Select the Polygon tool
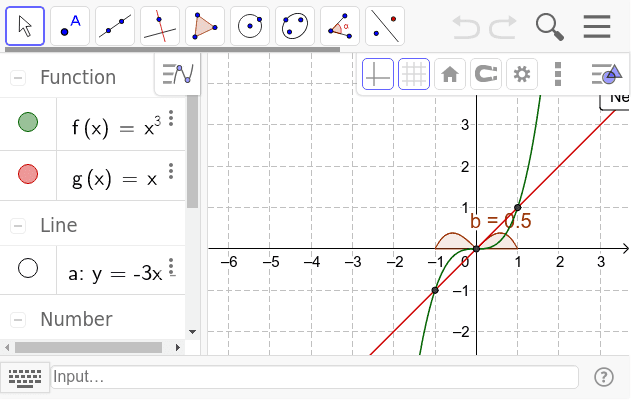The image size is (631, 400). pos(205,26)
